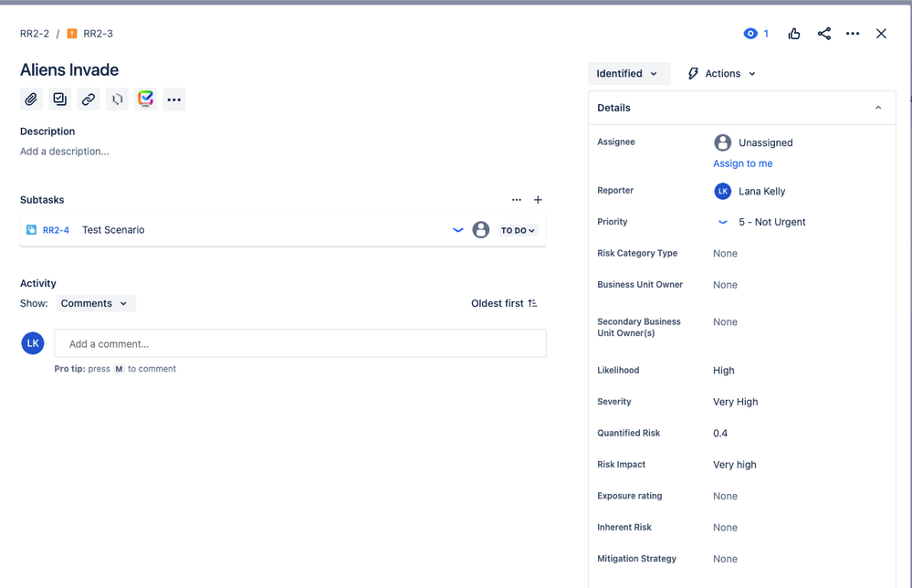Click the Test Scenario subtask summary
Image resolution: width=912 pixels, height=588 pixels.
(113, 230)
